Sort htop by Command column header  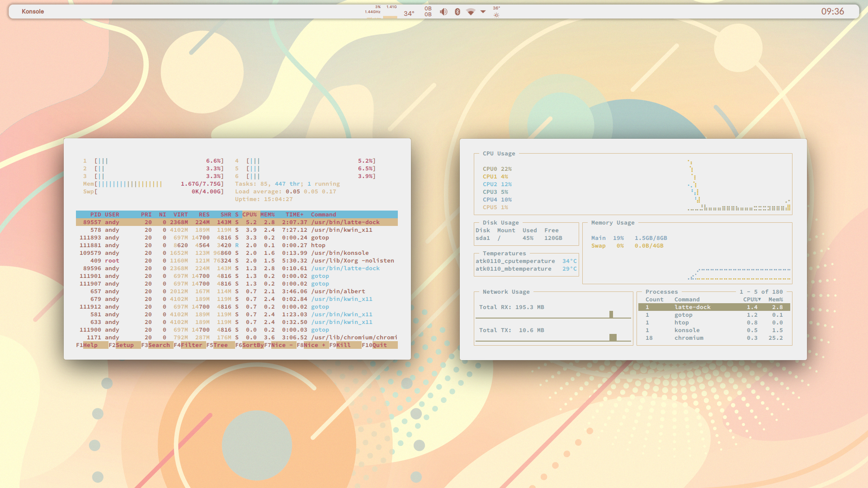[x=324, y=215]
